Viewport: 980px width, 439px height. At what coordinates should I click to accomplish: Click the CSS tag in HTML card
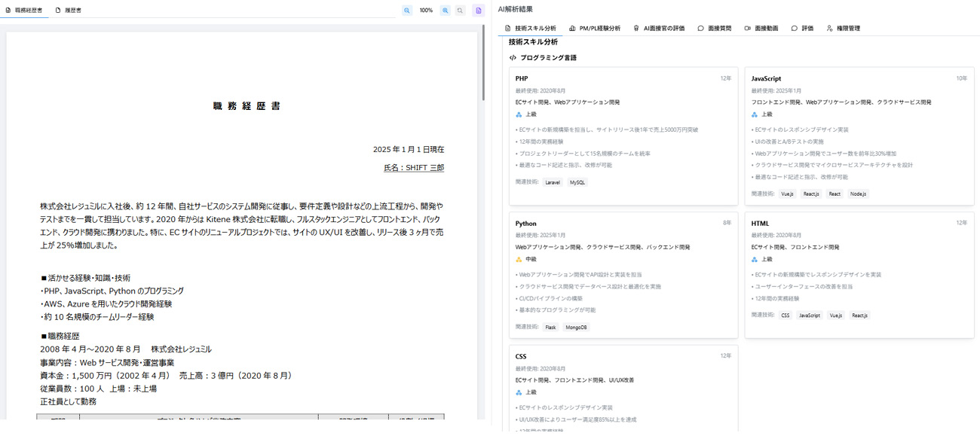[x=785, y=316]
